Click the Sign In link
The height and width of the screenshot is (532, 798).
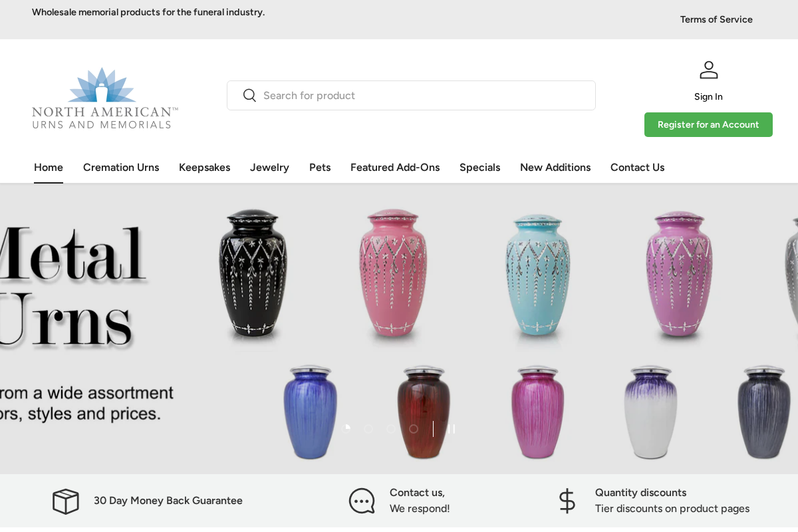click(708, 96)
